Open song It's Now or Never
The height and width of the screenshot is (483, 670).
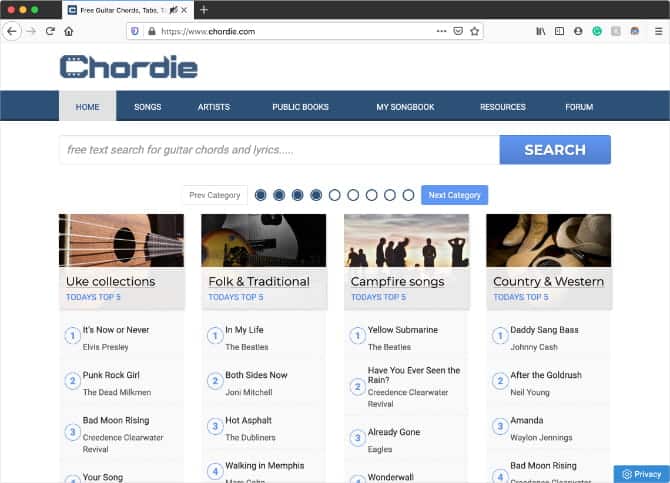116,330
